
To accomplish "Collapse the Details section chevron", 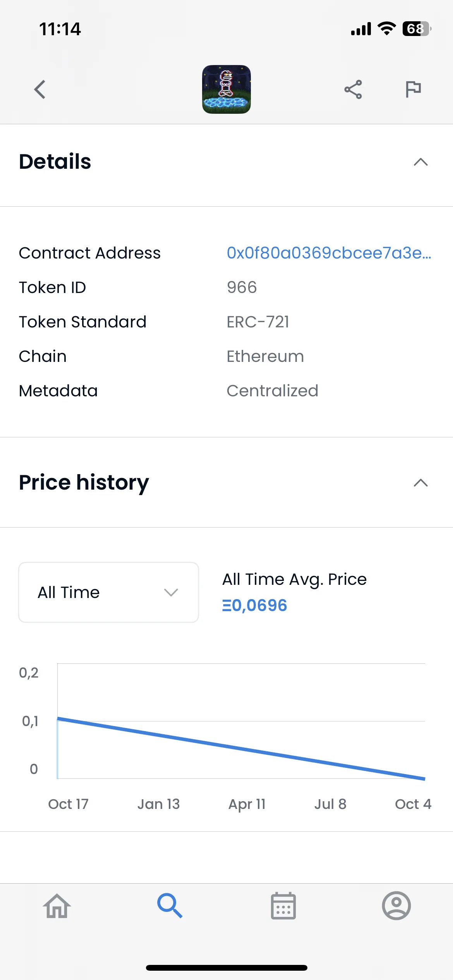I will [x=420, y=162].
